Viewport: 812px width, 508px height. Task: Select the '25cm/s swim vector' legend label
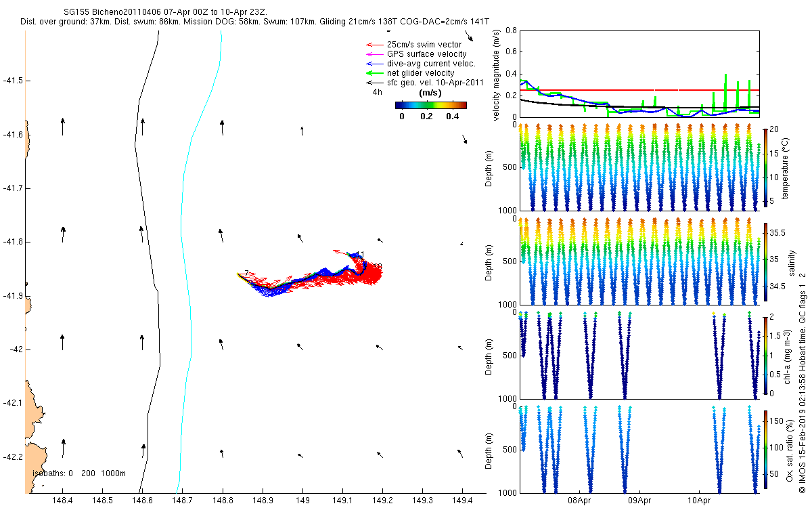[423, 45]
